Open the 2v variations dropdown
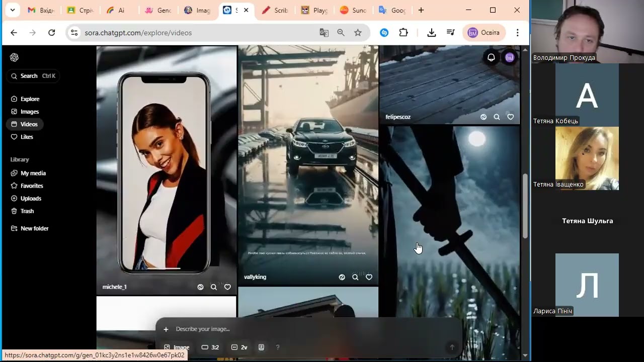 [239, 347]
